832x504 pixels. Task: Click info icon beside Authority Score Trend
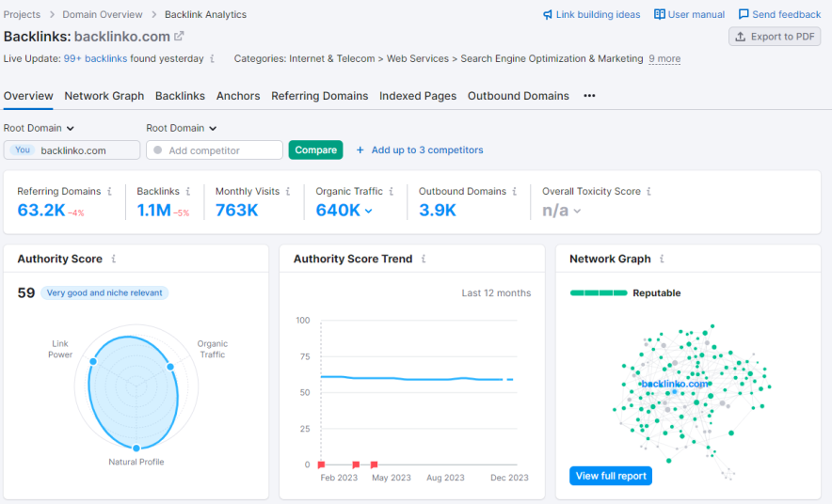click(x=424, y=259)
